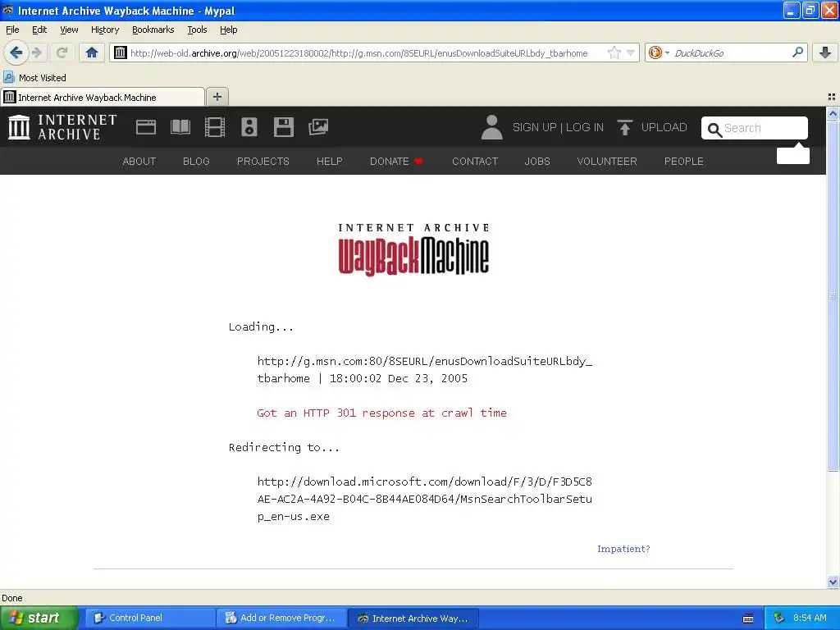This screenshot has height=630, width=840.
Task: Click CONTACT in the archive nav bar
Action: 475,162
